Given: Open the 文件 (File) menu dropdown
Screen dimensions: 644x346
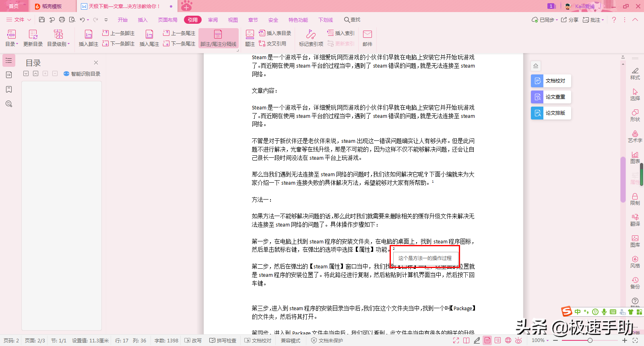Looking at the screenshot, I should pos(19,20).
